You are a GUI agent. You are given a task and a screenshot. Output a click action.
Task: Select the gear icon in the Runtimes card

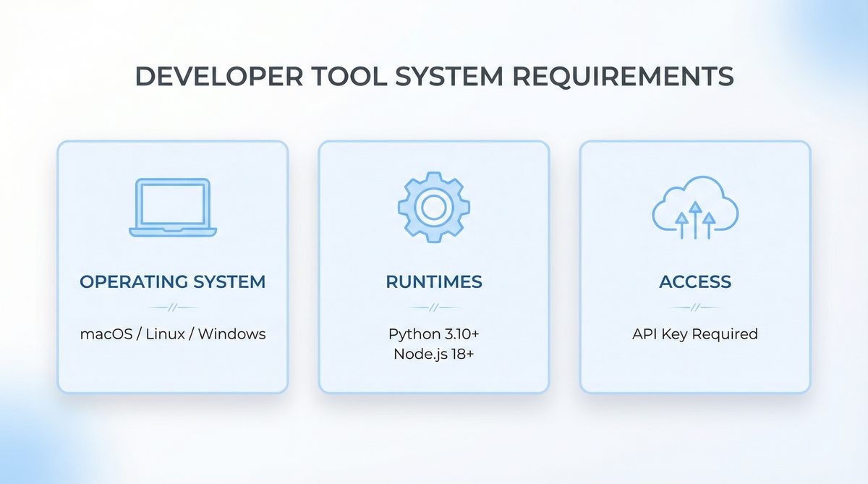point(434,206)
